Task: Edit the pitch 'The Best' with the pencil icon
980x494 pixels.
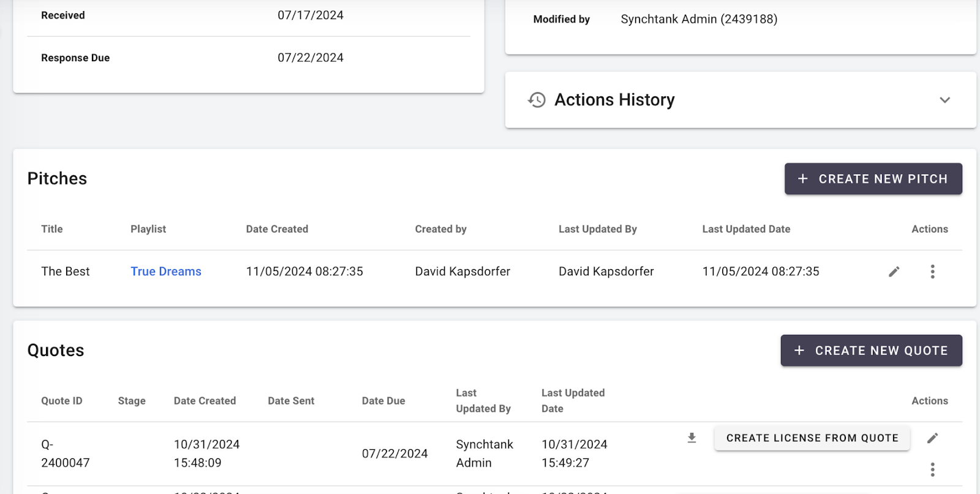Action: pyautogui.click(x=894, y=272)
